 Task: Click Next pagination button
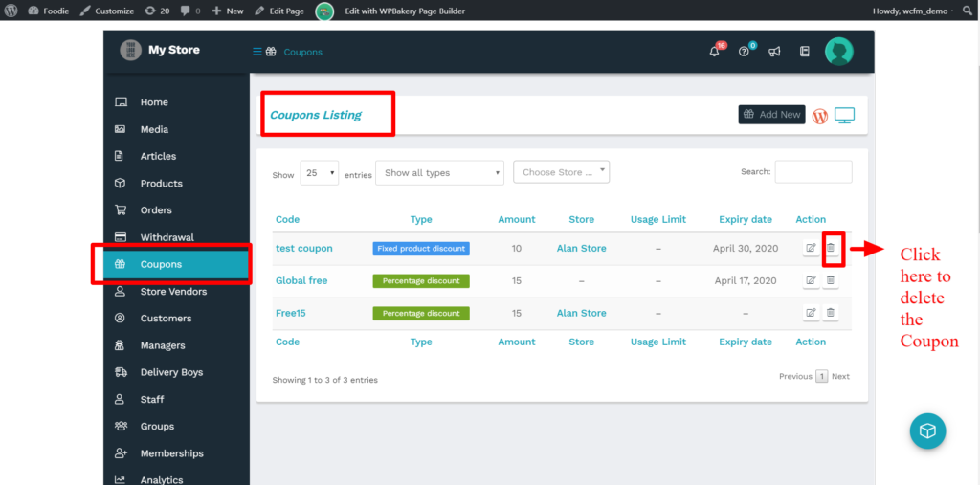click(x=840, y=377)
